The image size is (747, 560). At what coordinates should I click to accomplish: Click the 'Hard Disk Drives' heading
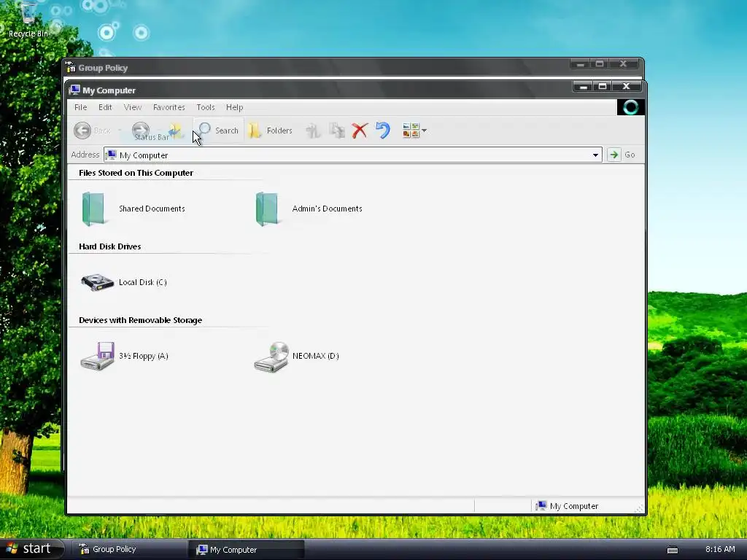(109, 246)
